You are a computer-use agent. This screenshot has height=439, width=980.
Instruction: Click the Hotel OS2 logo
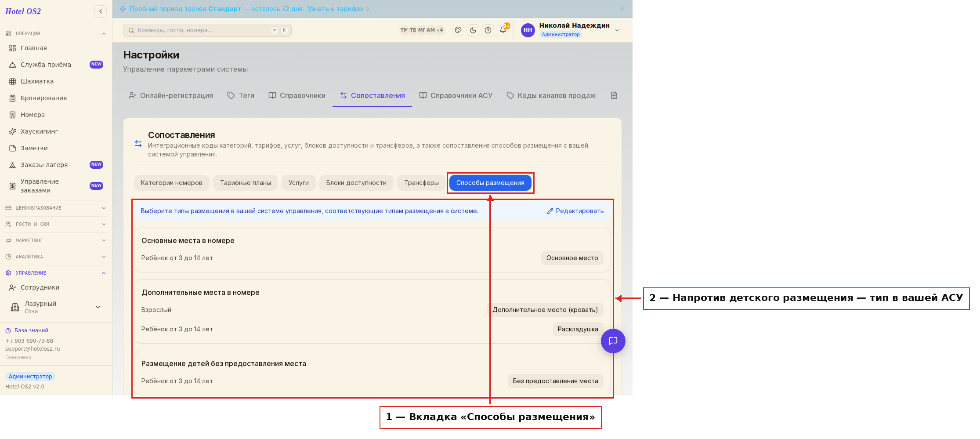[23, 11]
